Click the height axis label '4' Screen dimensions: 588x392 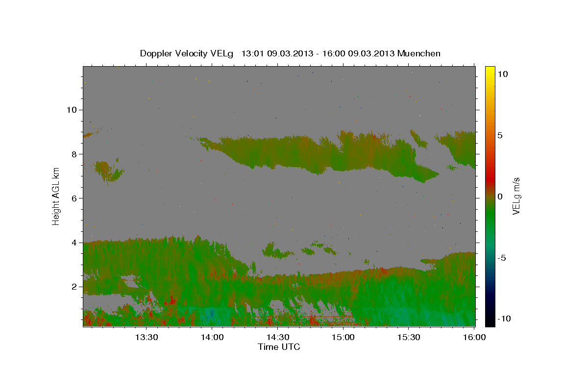[73, 243]
